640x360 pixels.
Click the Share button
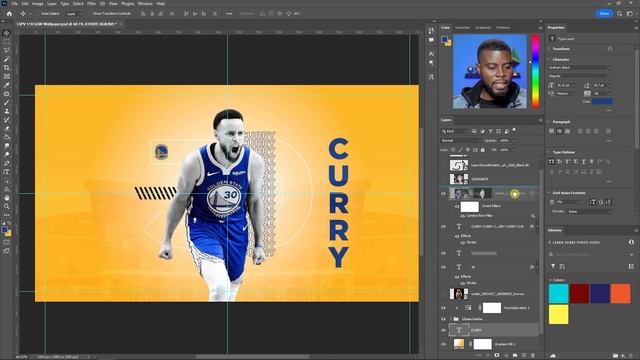tap(604, 13)
